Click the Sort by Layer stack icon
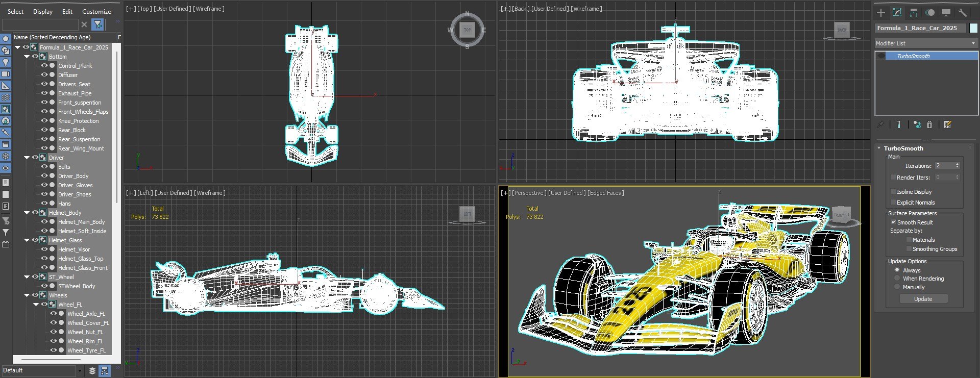Image resolution: width=980 pixels, height=378 pixels. 92,371
